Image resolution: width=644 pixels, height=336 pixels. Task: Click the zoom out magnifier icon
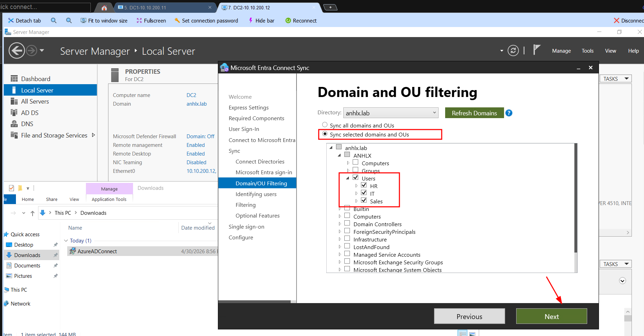pyautogui.click(x=69, y=20)
